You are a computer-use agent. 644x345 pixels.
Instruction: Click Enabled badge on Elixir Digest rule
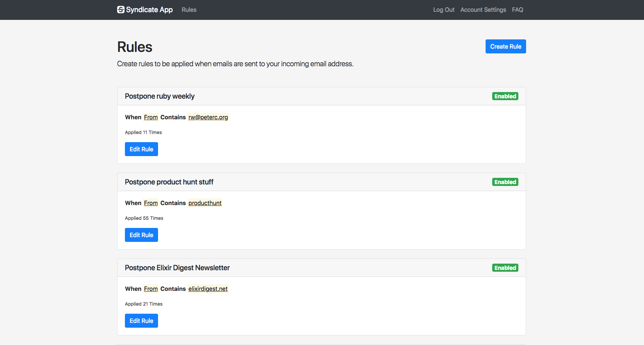(x=505, y=268)
